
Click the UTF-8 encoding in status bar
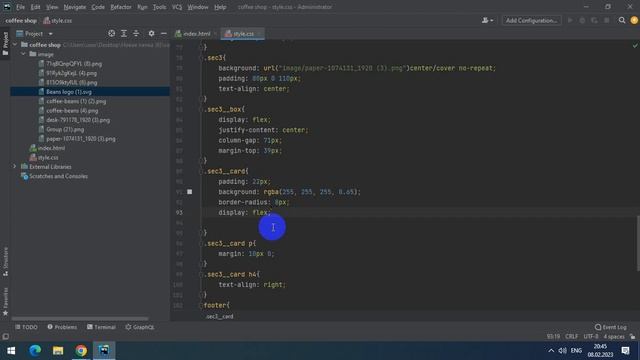591,336
